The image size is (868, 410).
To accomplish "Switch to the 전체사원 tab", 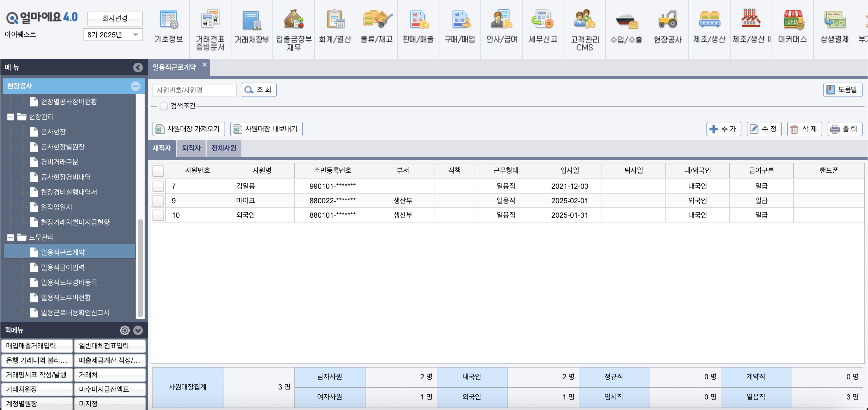I will (223, 148).
